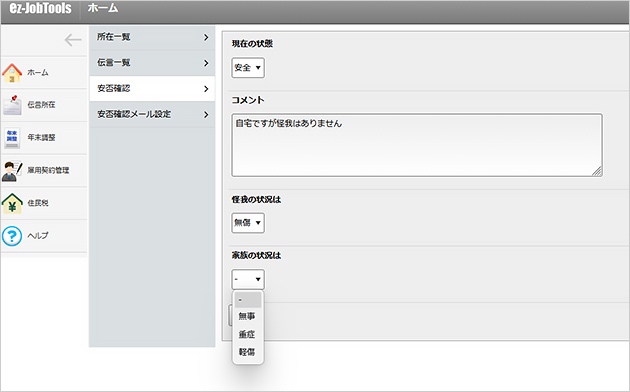Click the 住民税 sidebar label
This screenshot has height=392, width=630.
coord(38,203)
